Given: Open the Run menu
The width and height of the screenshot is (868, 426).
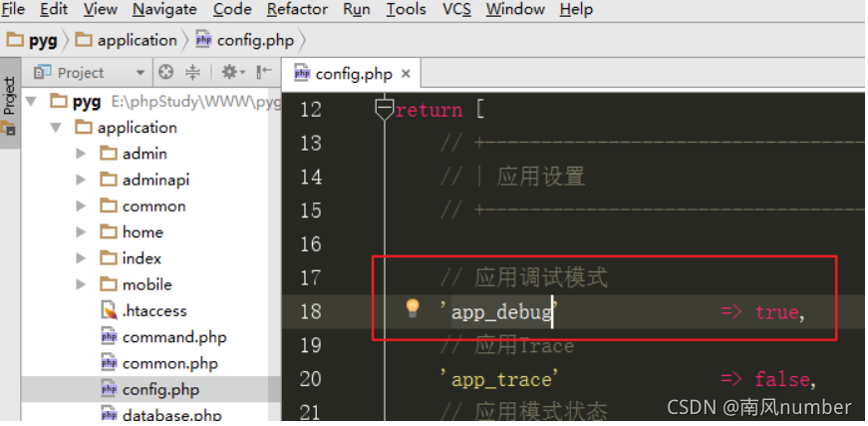Looking at the screenshot, I should [x=357, y=9].
